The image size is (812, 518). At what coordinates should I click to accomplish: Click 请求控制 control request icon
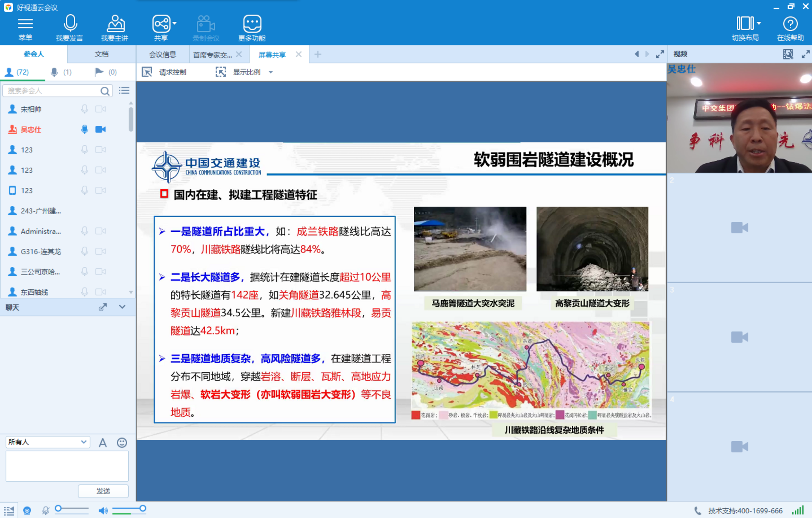click(x=147, y=72)
